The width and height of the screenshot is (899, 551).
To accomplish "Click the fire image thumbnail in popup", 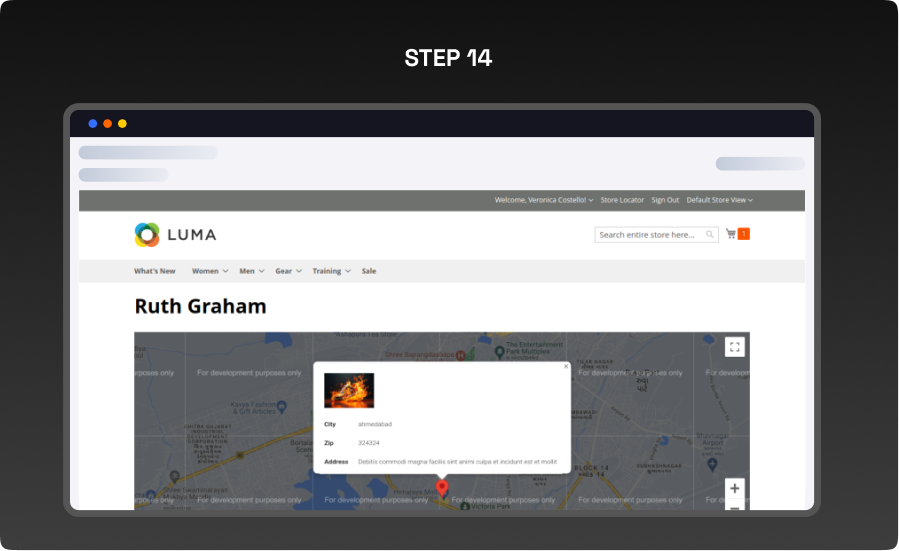I will tap(349, 390).
